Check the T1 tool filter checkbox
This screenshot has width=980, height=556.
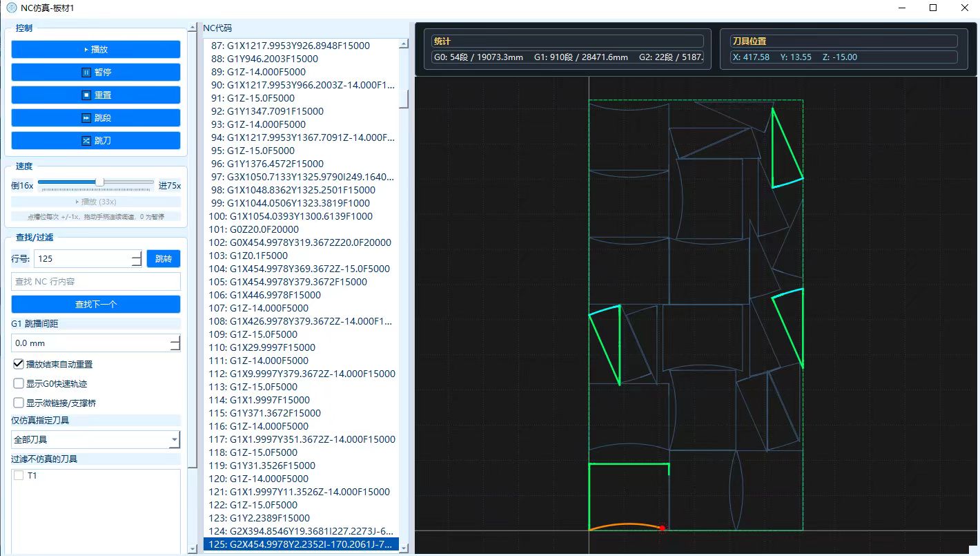click(x=19, y=476)
